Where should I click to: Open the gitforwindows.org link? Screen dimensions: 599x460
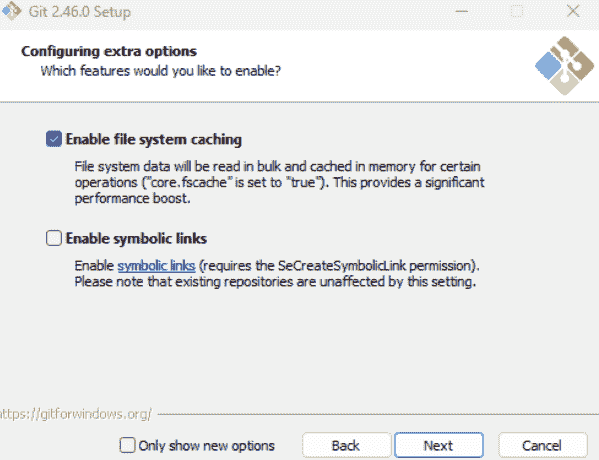76,414
